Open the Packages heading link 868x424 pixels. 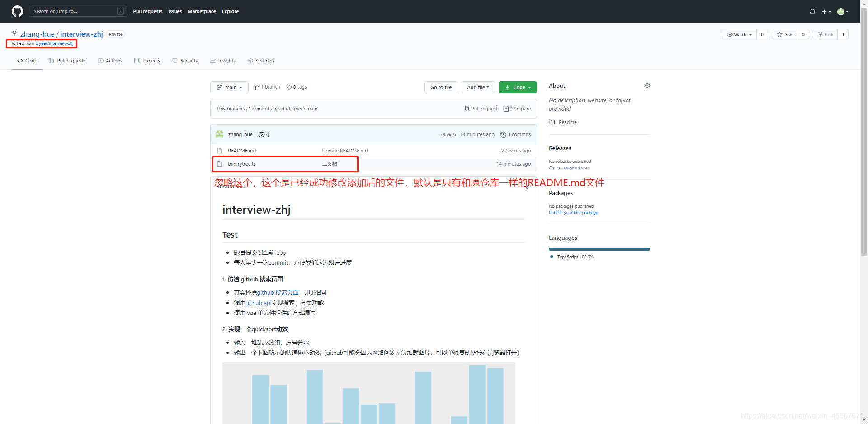tap(561, 193)
